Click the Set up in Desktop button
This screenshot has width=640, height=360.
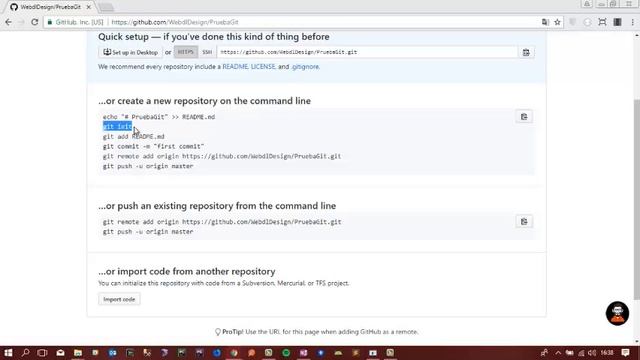130,52
